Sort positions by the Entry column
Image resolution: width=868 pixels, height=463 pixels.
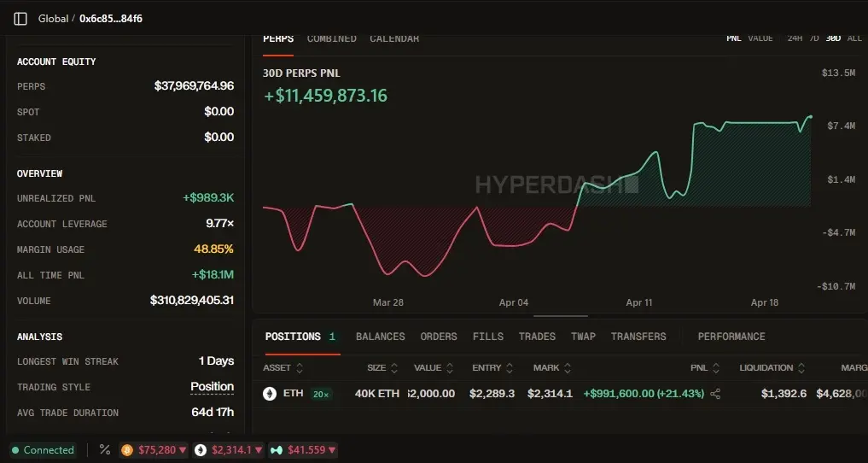pyautogui.click(x=492, y=367)
